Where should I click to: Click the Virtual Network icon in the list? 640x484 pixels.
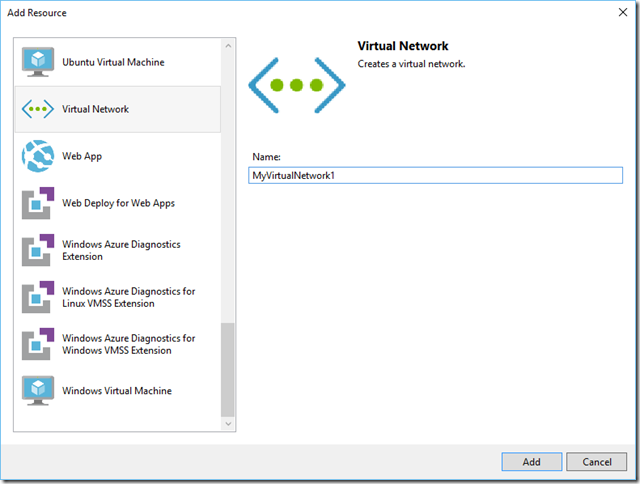point(38,109)
